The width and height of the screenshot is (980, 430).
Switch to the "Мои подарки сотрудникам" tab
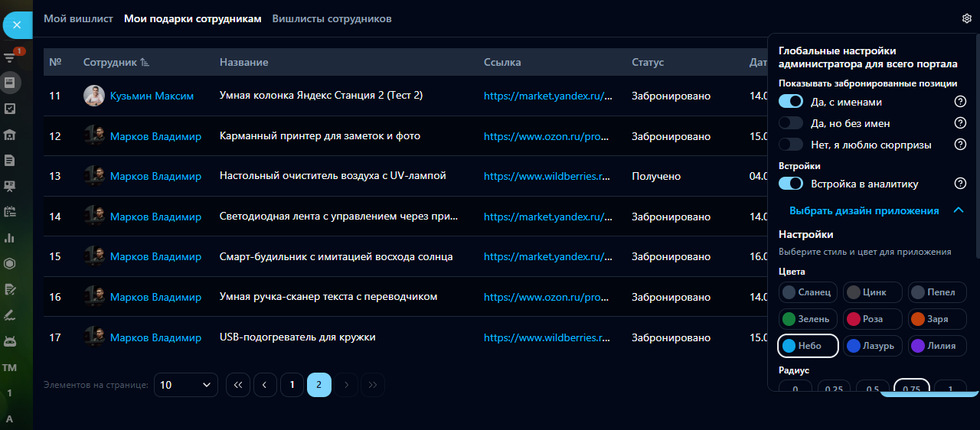click(193, 18)
